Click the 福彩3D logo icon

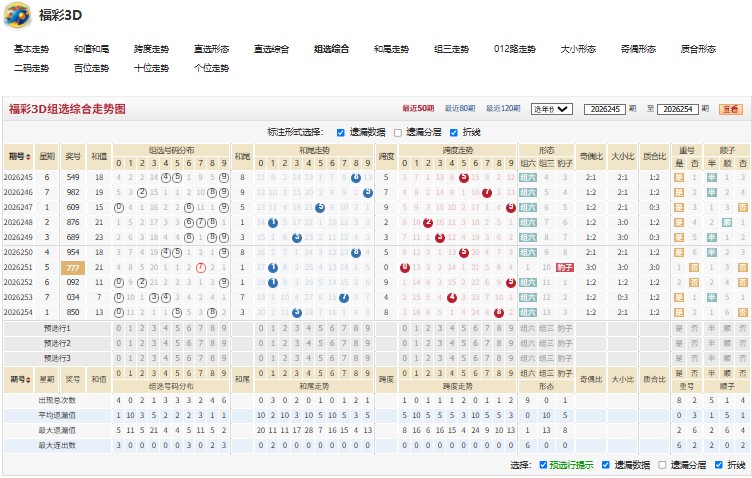pyautogui.click(x=18, y=15)
